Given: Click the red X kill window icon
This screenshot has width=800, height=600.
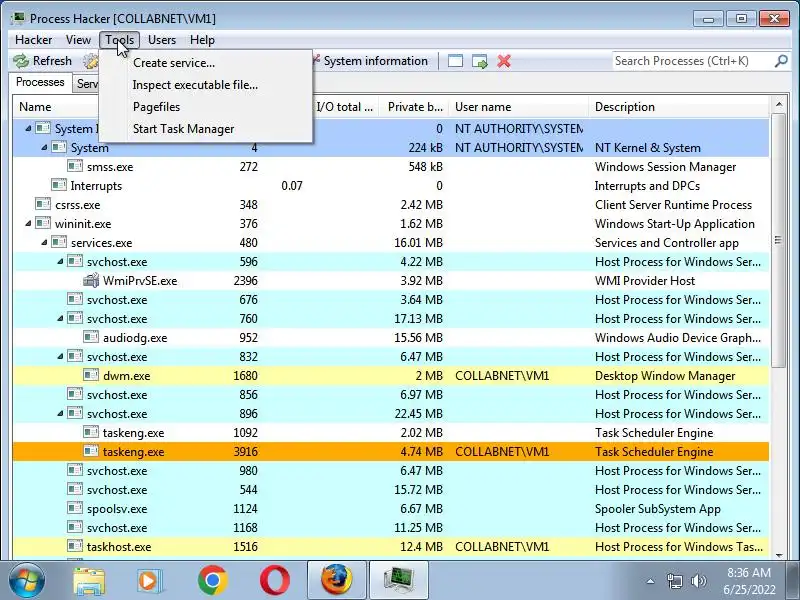Looking at the screenshot, I should tap(504, 61).
